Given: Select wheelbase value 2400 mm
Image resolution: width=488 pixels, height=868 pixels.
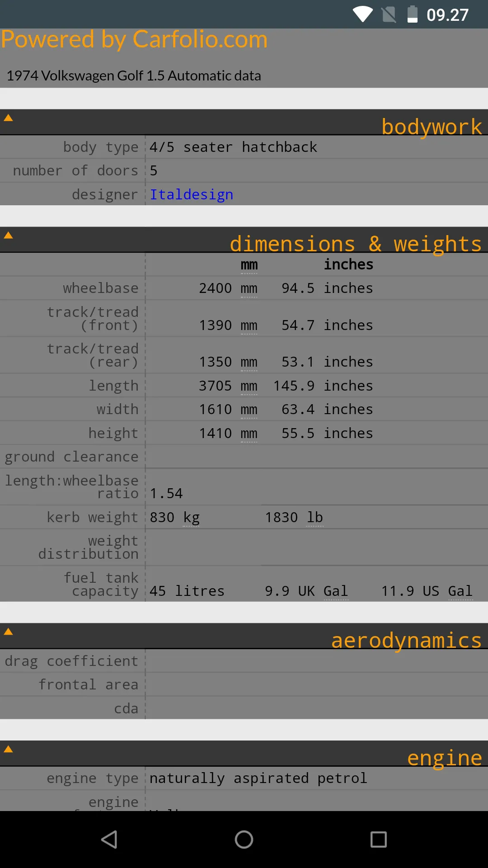Looking at the screenshot, I should 228,288.
